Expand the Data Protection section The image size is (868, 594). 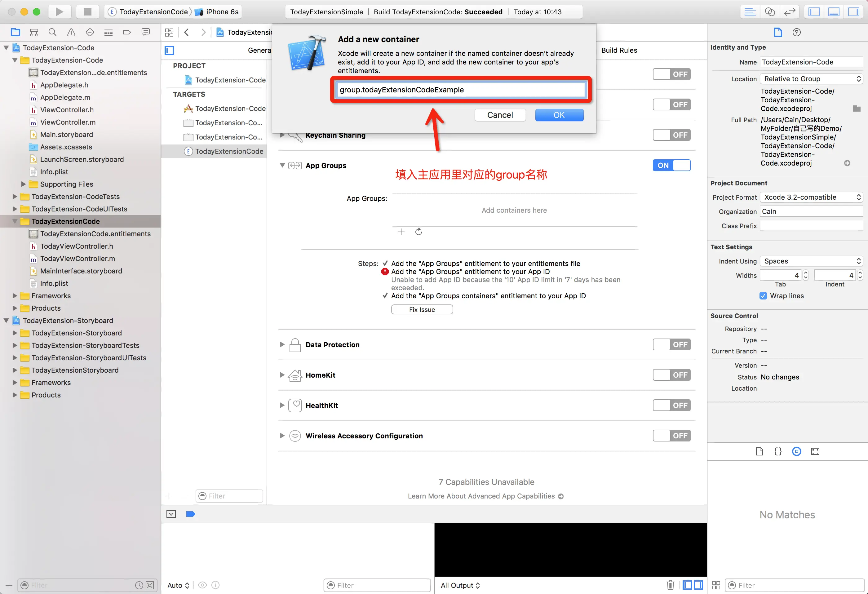[x=282, y=344]
